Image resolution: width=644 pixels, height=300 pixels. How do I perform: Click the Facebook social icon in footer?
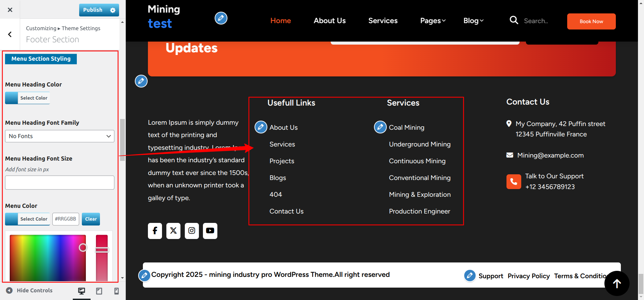pos(155,231)
